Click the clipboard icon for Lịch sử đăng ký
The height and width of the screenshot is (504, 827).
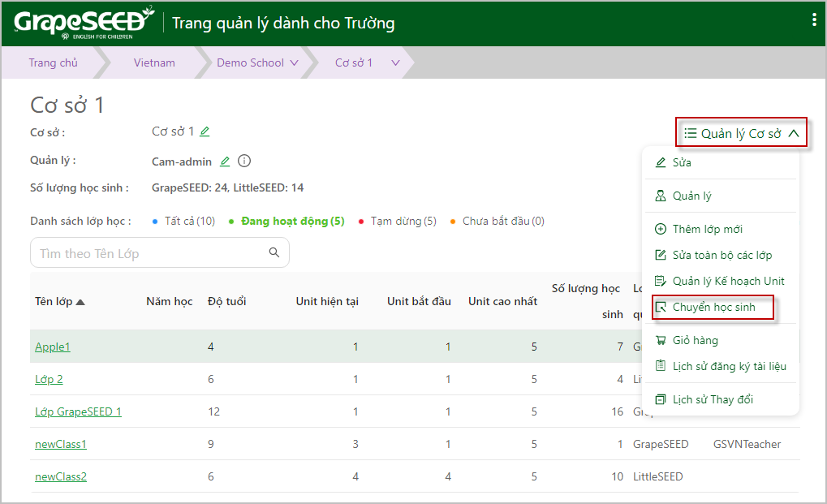[x=661, y=365]
